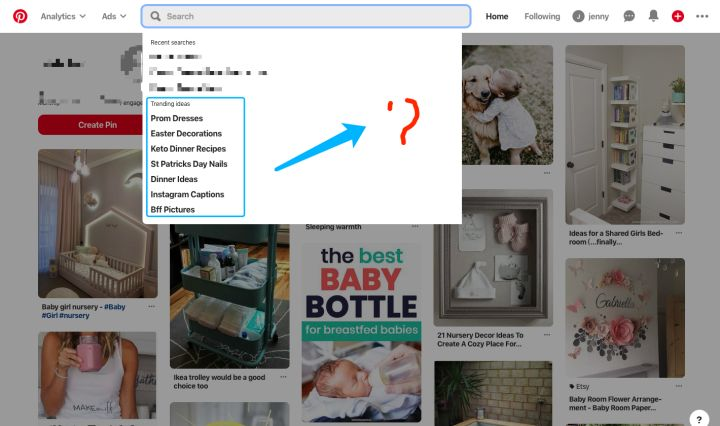
Task: Expand the Ads dropdown menu
Action: tap(114, 16)
